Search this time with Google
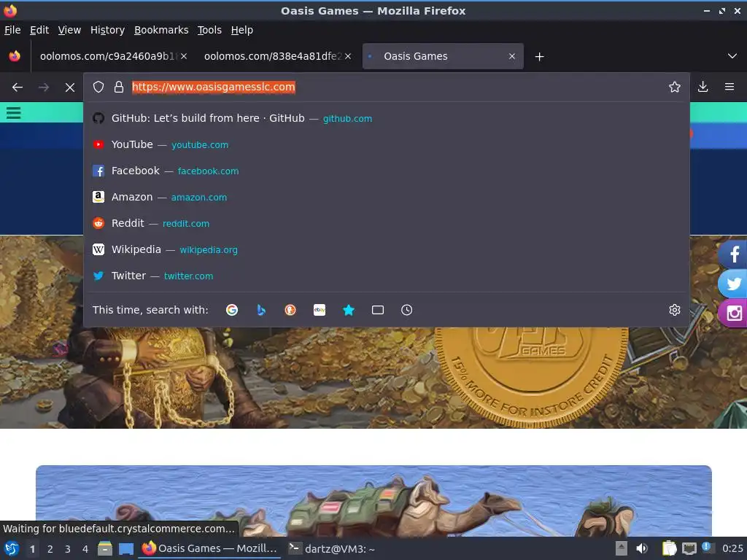This screenshot has height=560, width=747. click(x=232, y=310)
